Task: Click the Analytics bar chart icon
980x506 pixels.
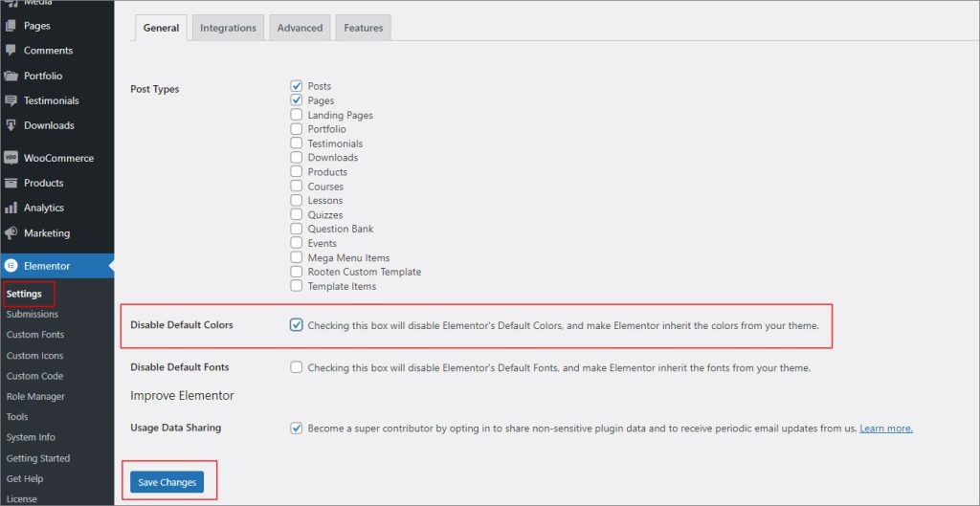Action: 11,208
